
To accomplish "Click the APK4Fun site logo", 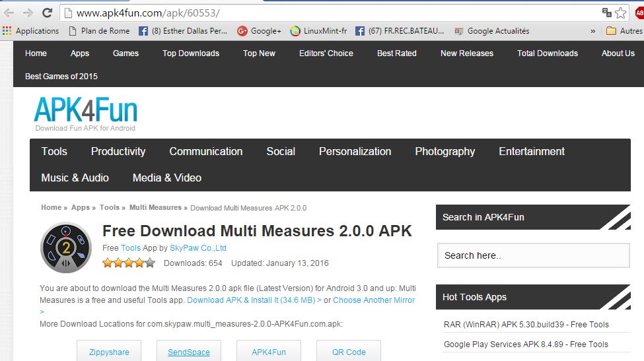I will pos(85,114).
